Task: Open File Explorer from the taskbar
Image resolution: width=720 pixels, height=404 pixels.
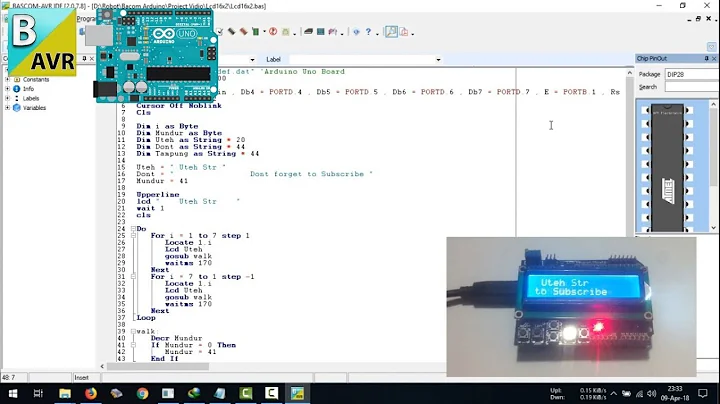Action: coord(65,393)
